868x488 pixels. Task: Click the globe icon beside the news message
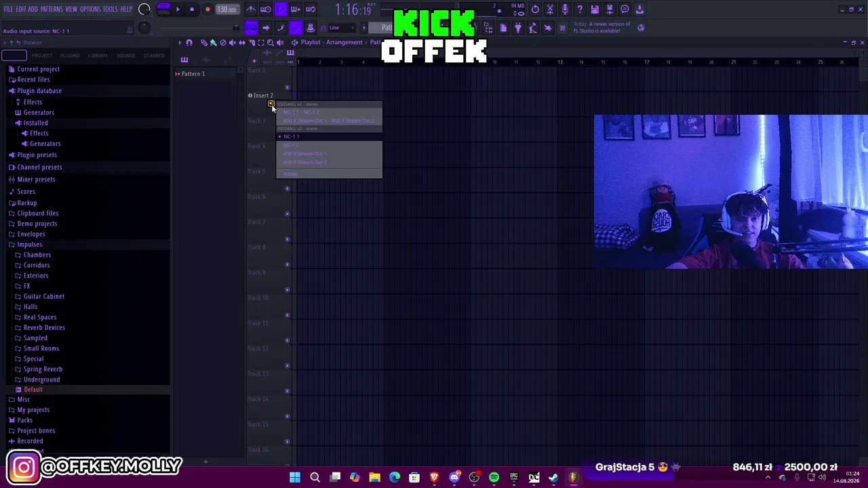(641, 28)
